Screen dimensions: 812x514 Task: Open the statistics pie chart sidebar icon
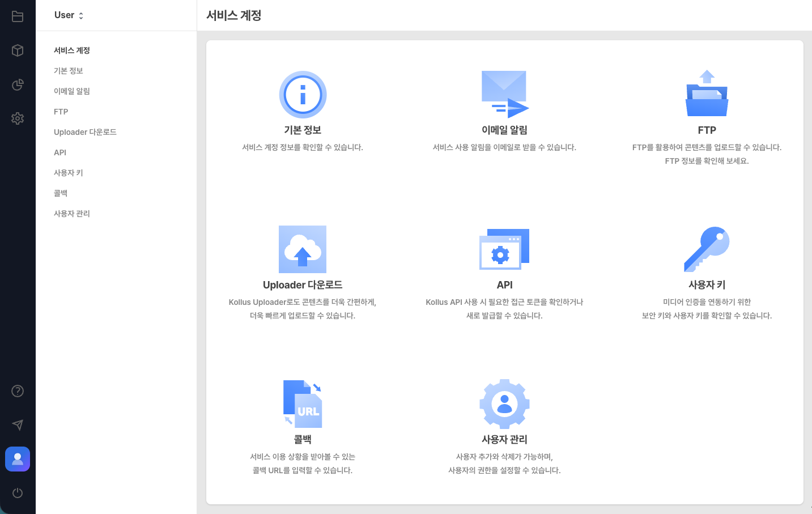[x=18, y=84]
